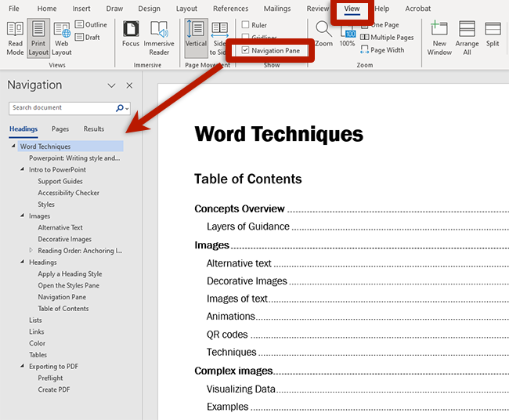Collapse the Word Techniques heading
Screen dimensions: 509x420
click(13, 147)
